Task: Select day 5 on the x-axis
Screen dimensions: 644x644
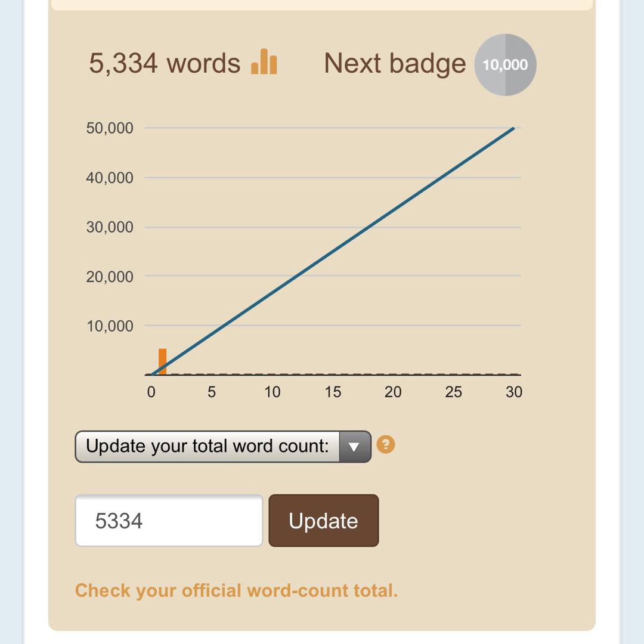Action: 212,392
